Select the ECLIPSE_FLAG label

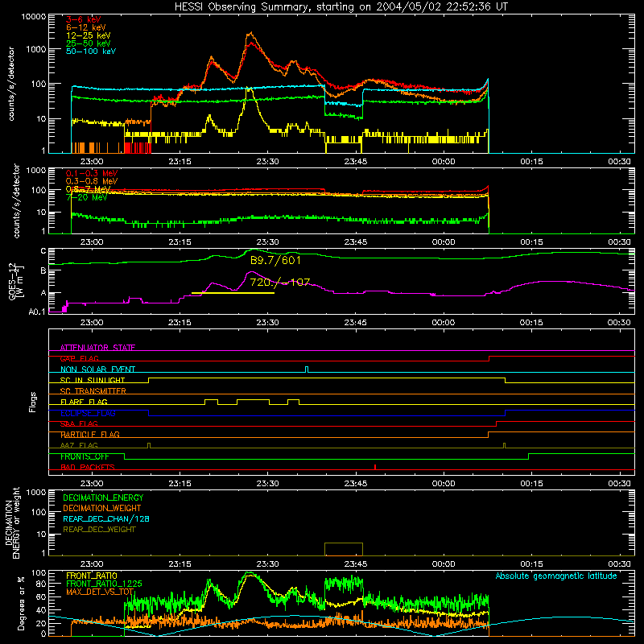88,413
